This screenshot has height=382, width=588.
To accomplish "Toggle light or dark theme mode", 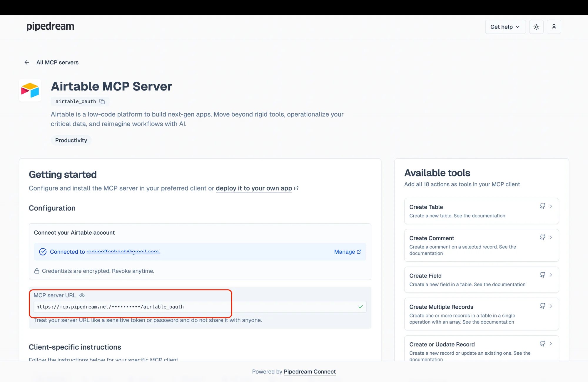I will click(536, 26).
